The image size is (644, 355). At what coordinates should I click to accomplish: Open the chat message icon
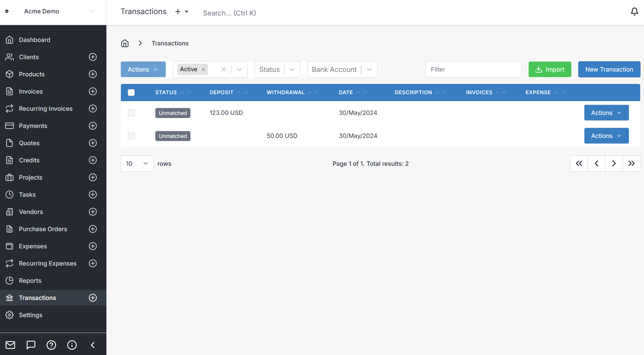click(31, 345)
